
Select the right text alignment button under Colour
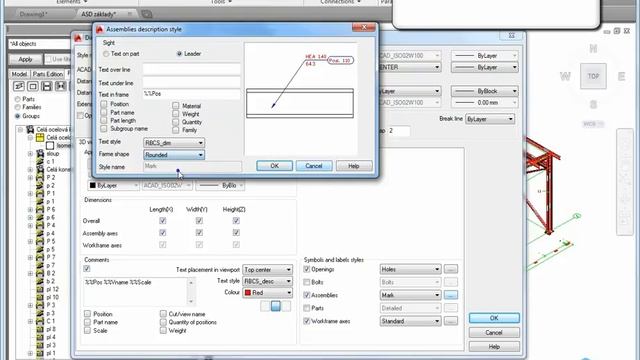pos(286,306)
